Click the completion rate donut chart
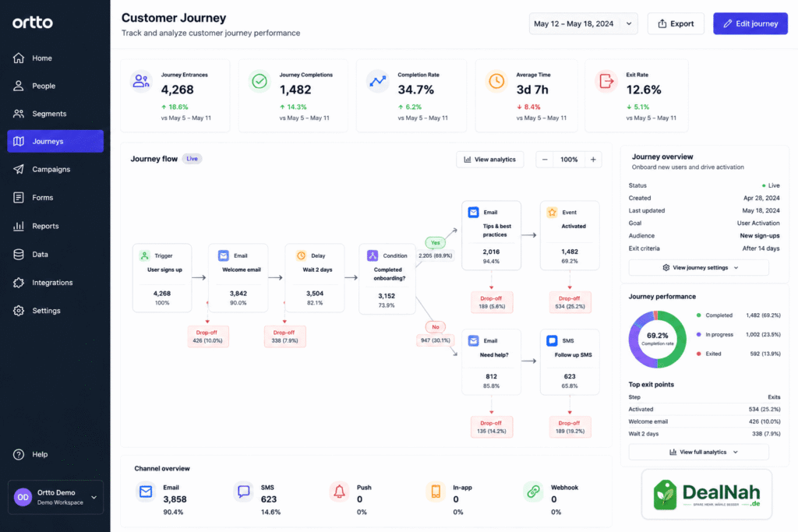Viewport: 798px width, 532px height. [x=657, y=340]
